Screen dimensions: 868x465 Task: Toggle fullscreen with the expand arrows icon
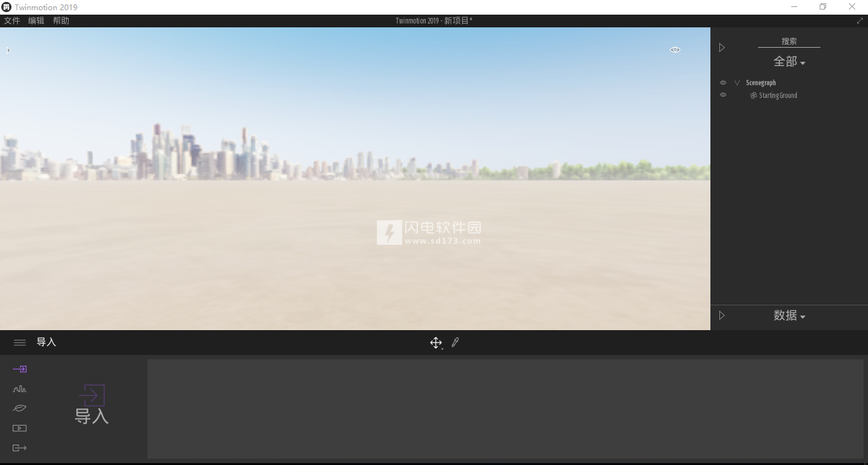point(860,21)
